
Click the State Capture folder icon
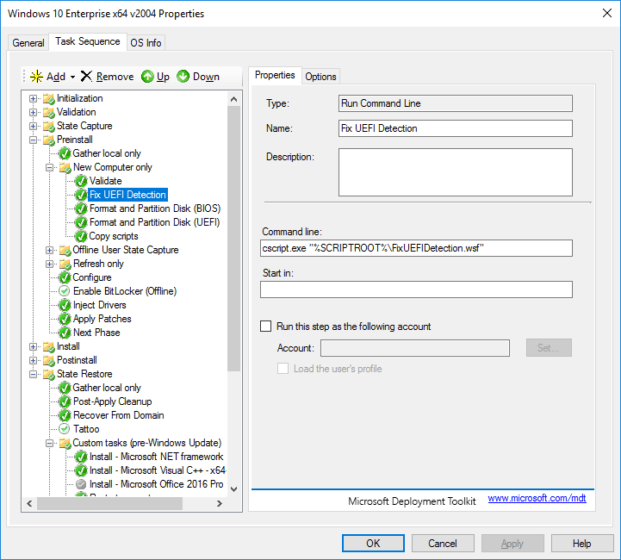tap(49, 126)
